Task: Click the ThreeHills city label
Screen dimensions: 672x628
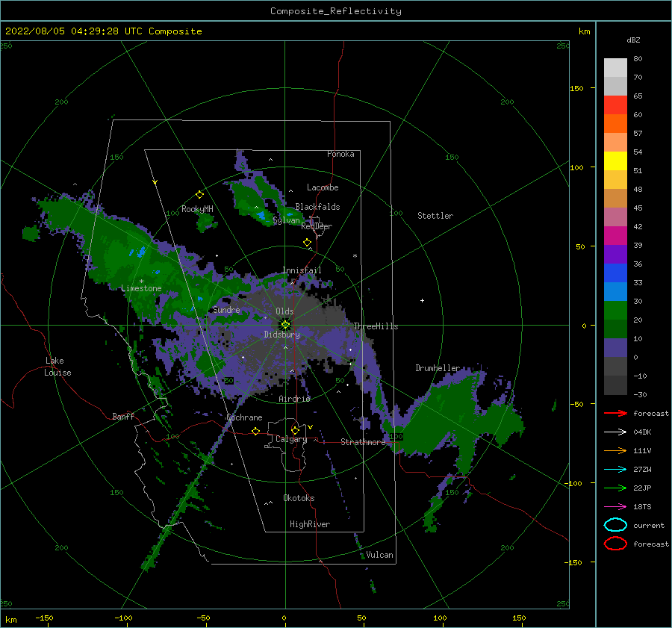Action: (376, 326)
